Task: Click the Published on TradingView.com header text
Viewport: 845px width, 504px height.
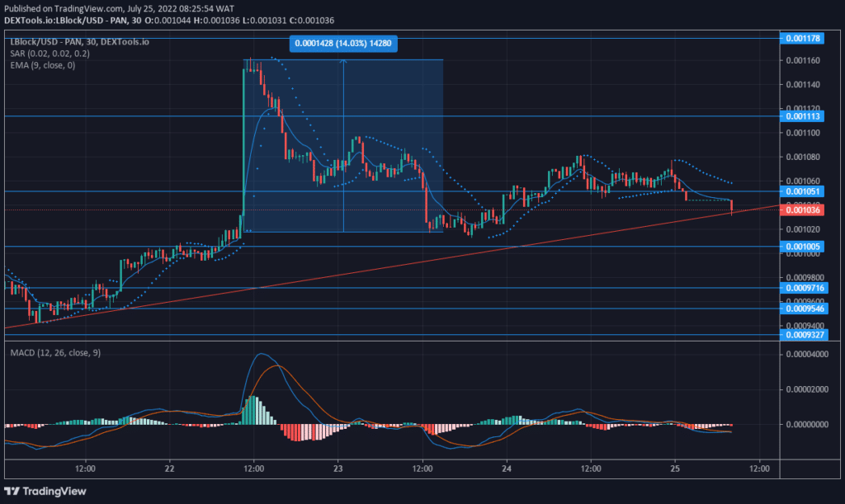Action: 119,8
